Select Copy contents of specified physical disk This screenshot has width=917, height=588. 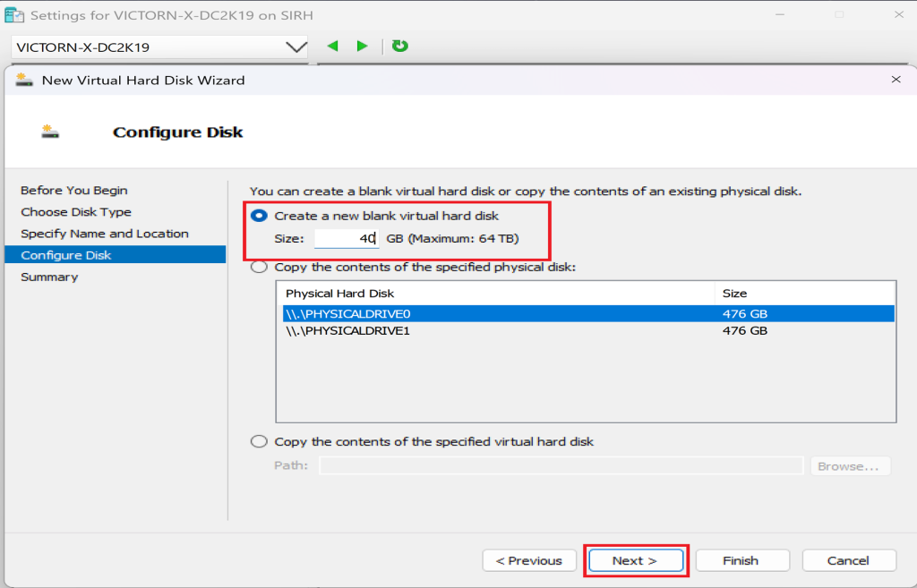tap(260, 267)
